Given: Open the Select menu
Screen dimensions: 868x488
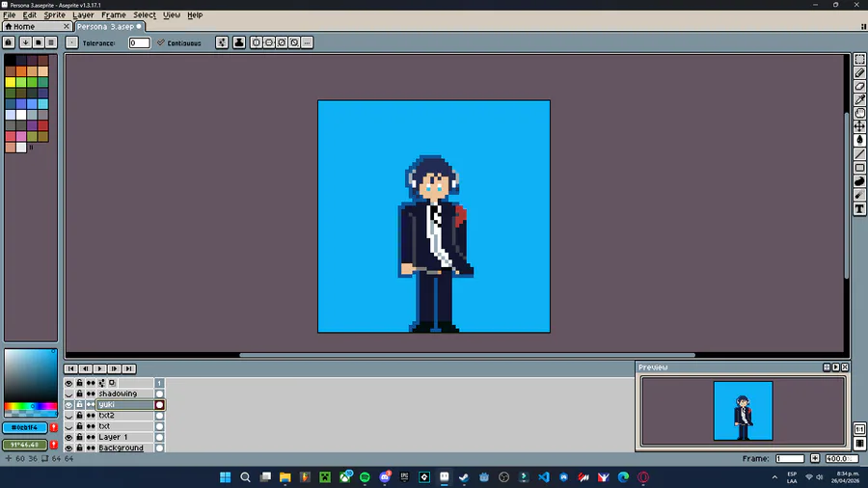Looking at the screenshot, I should click(x=145, y=14).
